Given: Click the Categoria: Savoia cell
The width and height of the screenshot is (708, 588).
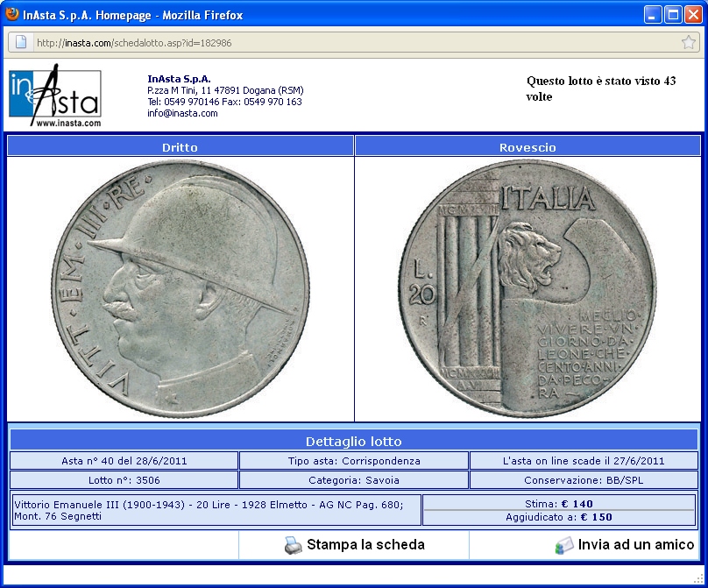Looking at the screenshot, I should click(x=353, y=480).
